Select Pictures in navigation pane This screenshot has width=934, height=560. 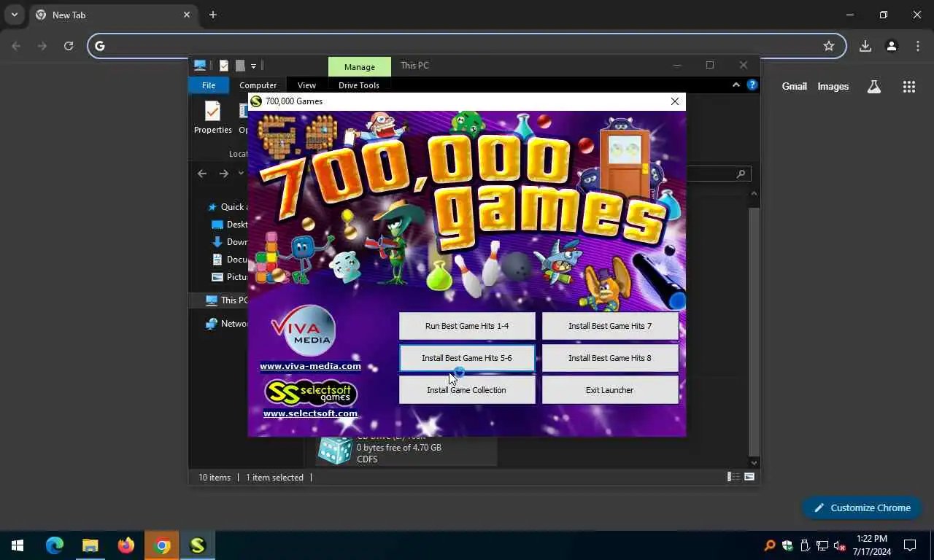(229, 277)
